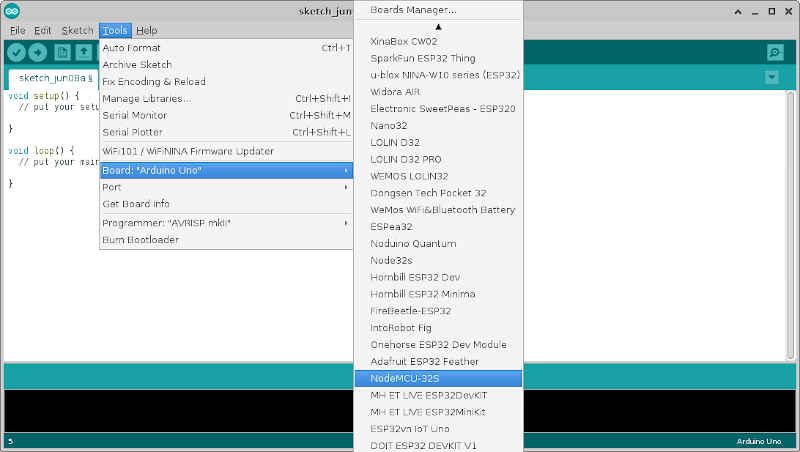800x452 pixels.
Task: Choose Auto Format
Action: (226, 48)
